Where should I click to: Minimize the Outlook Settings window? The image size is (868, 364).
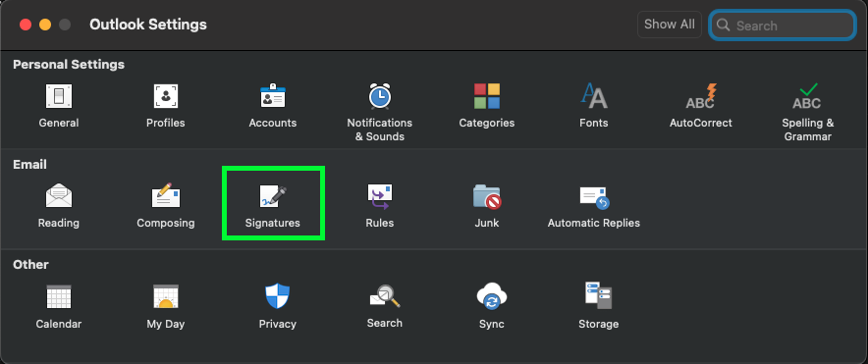[45, 25]
